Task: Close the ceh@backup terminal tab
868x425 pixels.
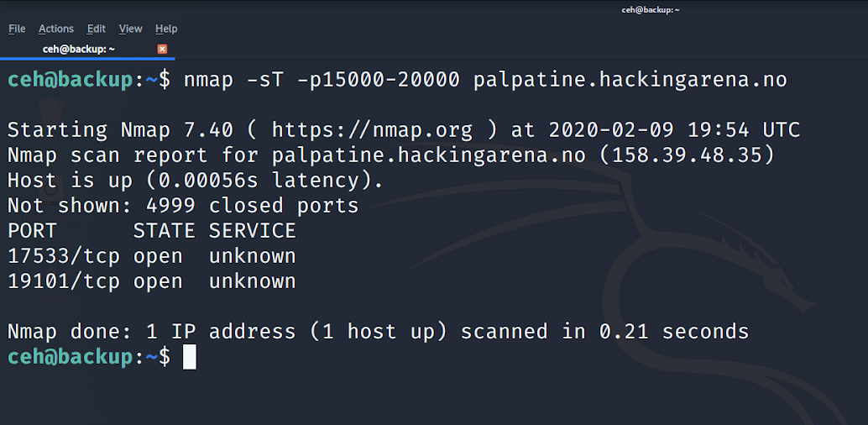Action: pos(162,49)
